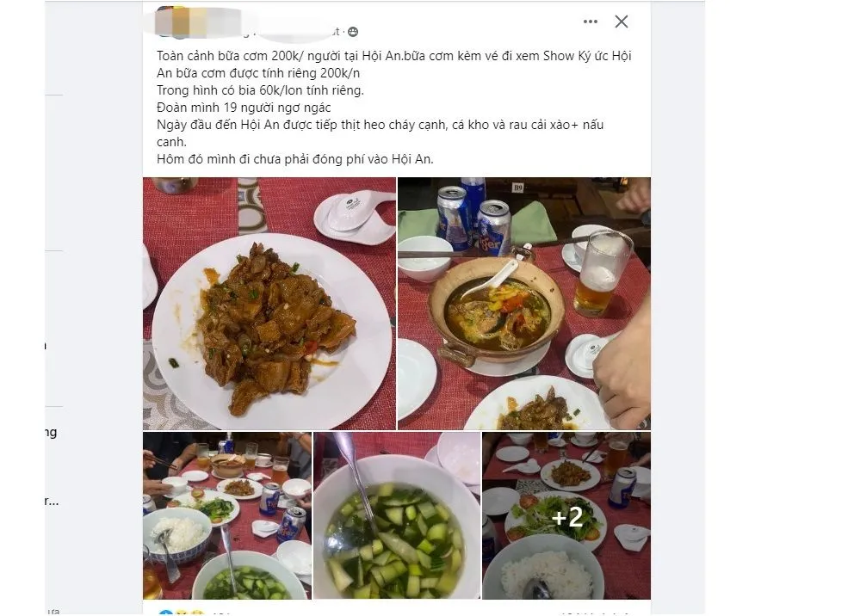854x616 pixels.
Task: Select the truncated "r..." sidebar item
Action: (x=53, y=501)
